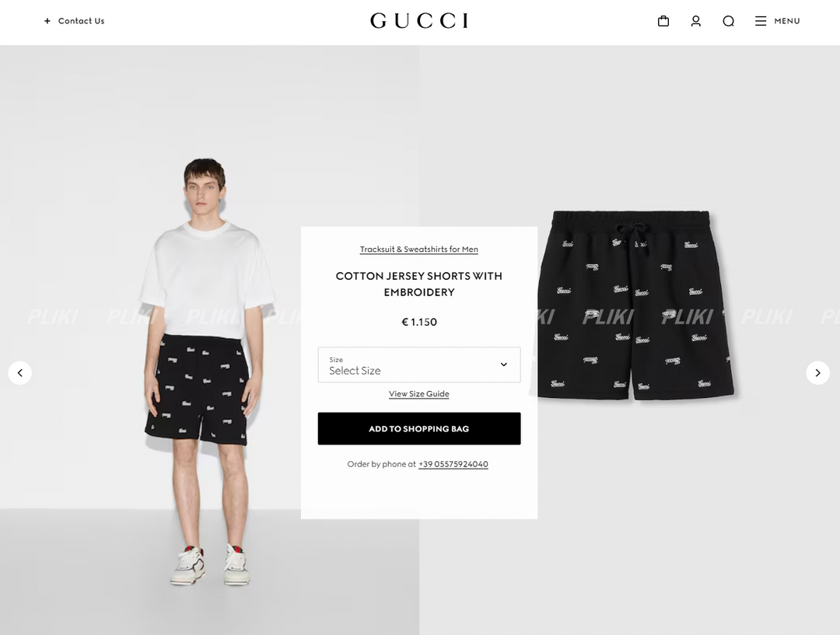View the model wearing shorts image

(209, 372)
